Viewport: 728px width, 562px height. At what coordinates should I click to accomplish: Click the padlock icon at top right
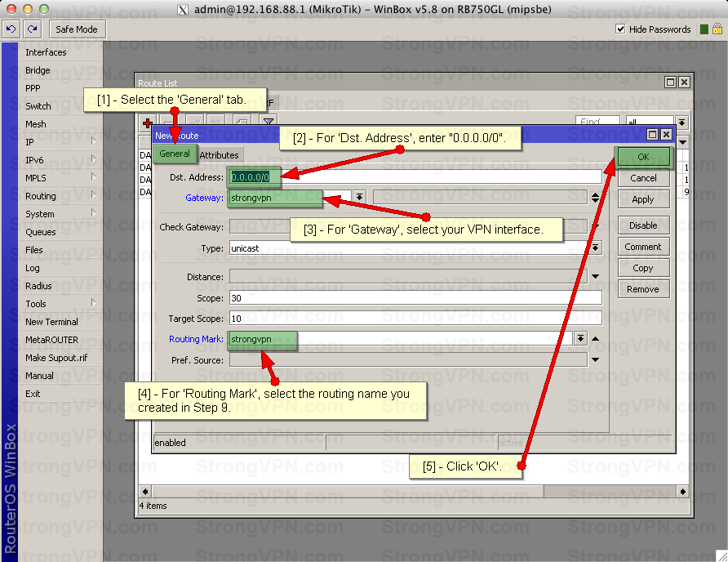point(717,29)
